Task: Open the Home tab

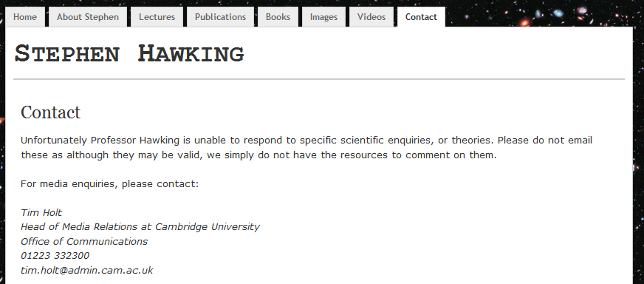Action: coord(25,17)
